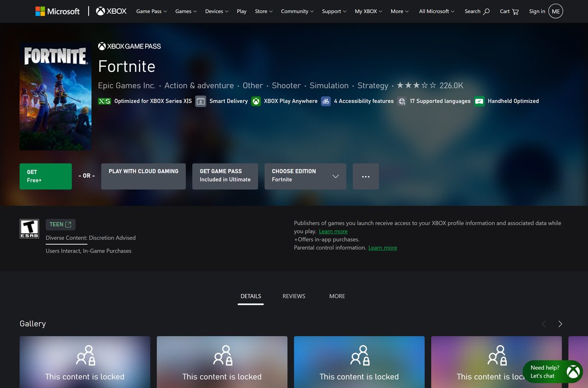588x388 pixels.
Task: Click the Fortnite box art image
Action: tap(55, 96)
